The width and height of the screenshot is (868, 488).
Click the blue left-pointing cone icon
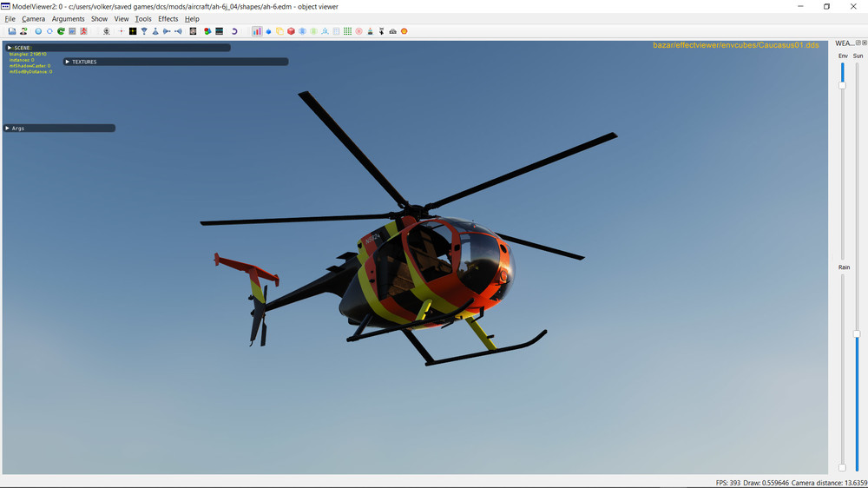[x=178, y=31]
